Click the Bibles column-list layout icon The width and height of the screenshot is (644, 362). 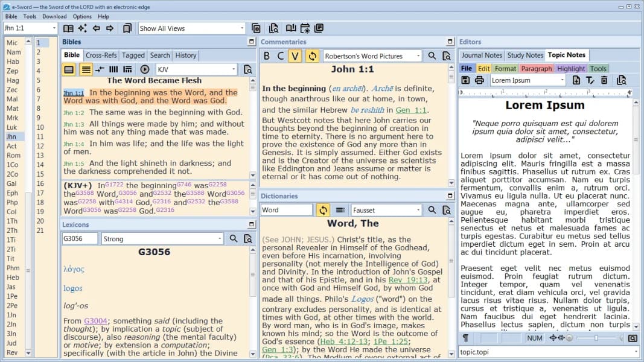128,69
